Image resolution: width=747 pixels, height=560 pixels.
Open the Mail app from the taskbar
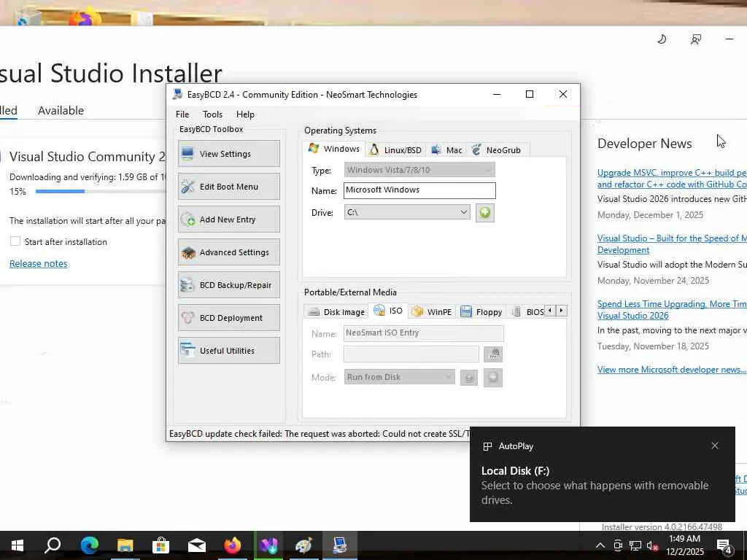click(197, 545)
